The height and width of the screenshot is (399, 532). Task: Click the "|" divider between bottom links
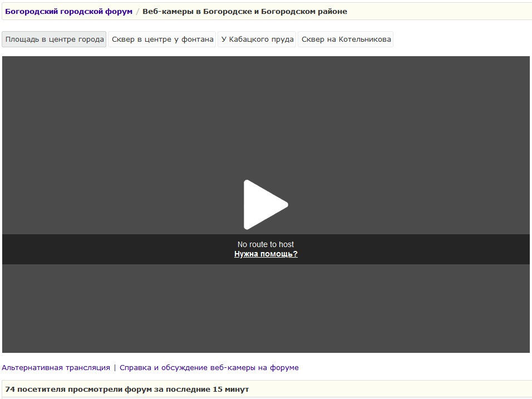tap(115, 368)
